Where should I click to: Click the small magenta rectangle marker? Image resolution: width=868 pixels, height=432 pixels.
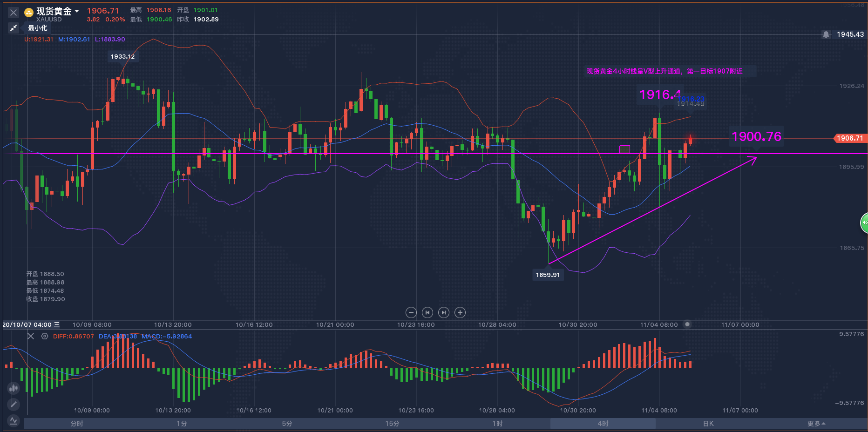624,149
